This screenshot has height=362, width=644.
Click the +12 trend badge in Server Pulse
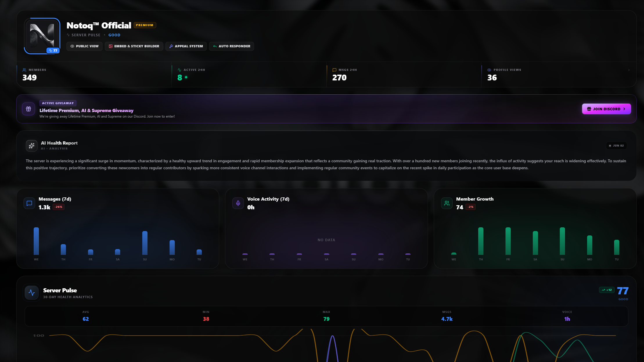(607, 290)
